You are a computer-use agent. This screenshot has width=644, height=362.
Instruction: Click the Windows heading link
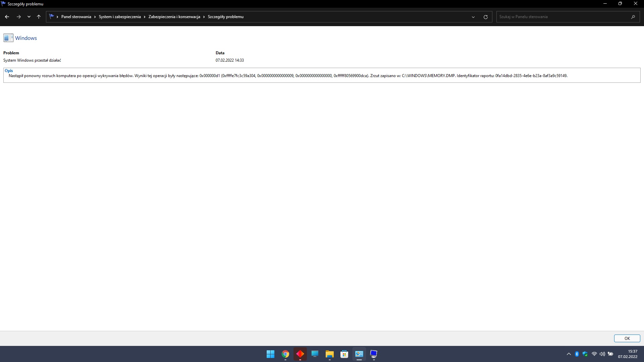(x=26, y=38)
